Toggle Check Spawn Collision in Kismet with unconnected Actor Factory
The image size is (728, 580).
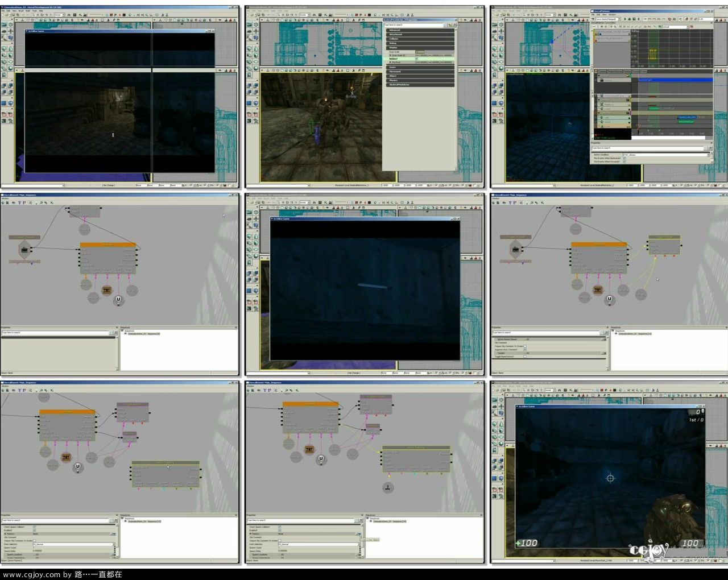point(34,527)
